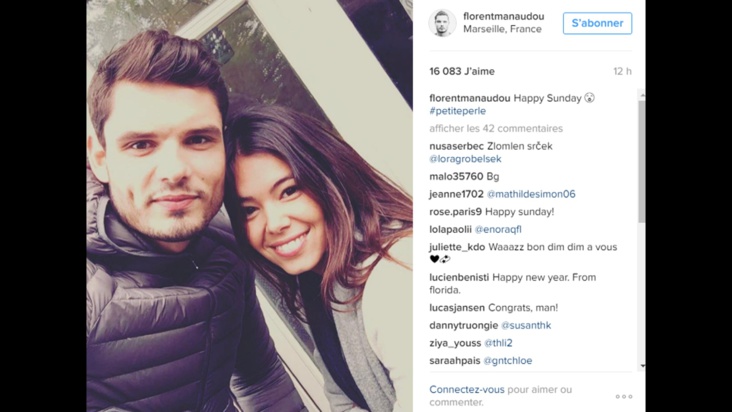The width and height of the screenshot is (732, 412).
Task: Open the @susanthk mention
Action: point(526,326)
